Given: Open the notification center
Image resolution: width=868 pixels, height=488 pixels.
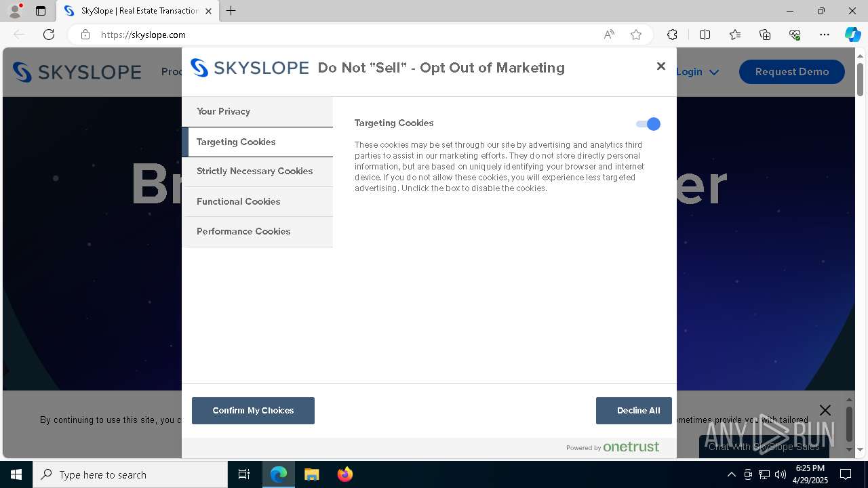Looking at the screenshot, I should coord(846,474).
